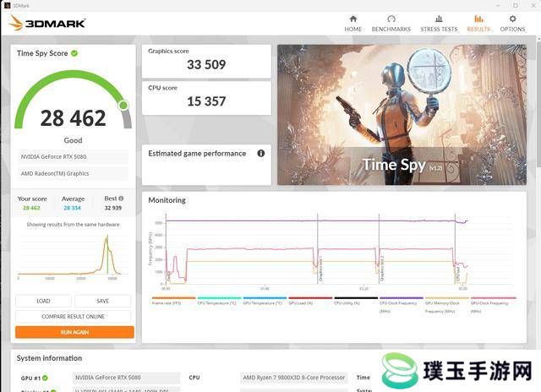The width and height of the screenshot is (541, 392).
Task: Toggle the CPU Clock Frequency legend
Action: coord(402,305)
